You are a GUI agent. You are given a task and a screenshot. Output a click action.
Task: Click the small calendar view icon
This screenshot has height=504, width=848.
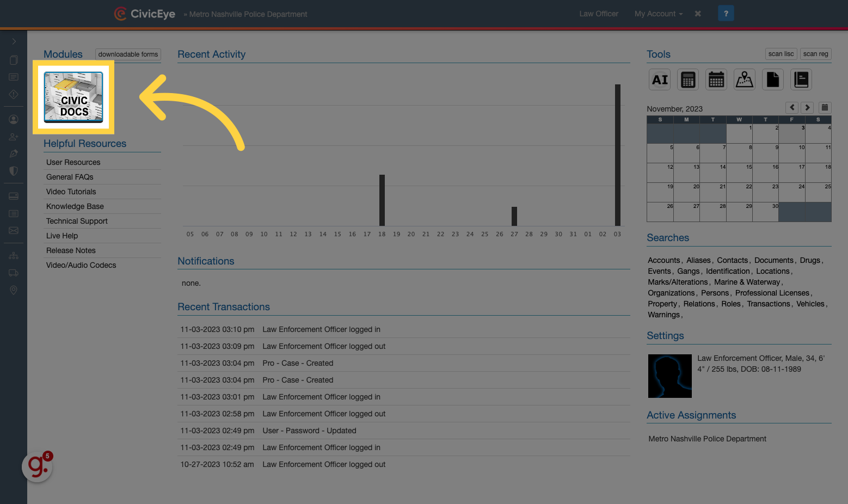pos(825,108)
